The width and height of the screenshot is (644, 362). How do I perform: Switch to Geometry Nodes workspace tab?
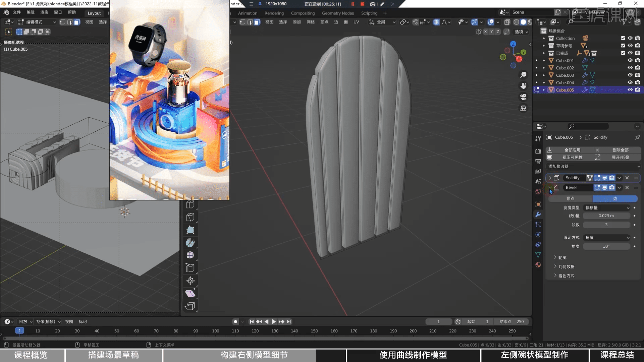[338, 13]
